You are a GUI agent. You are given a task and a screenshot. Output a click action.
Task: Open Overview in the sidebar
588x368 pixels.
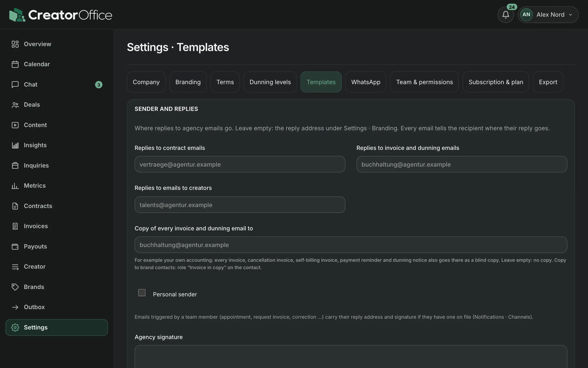click(x=57, y=44)
